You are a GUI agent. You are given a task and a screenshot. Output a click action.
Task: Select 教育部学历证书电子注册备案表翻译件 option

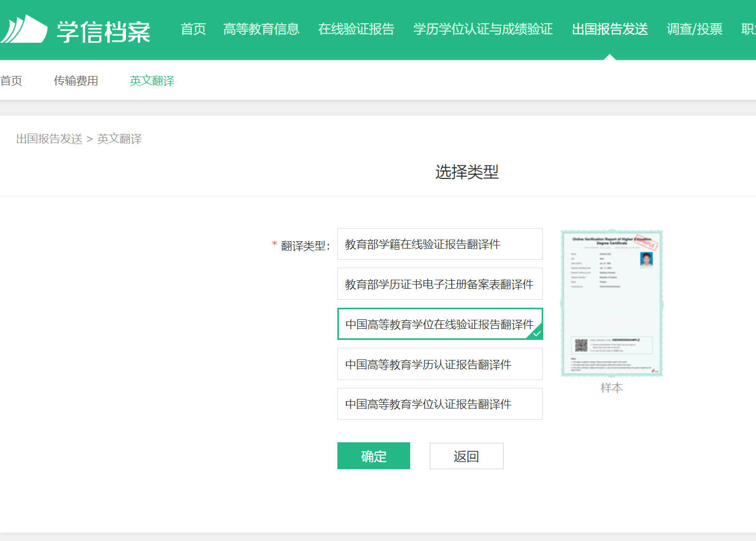click(x=440, y=284)
